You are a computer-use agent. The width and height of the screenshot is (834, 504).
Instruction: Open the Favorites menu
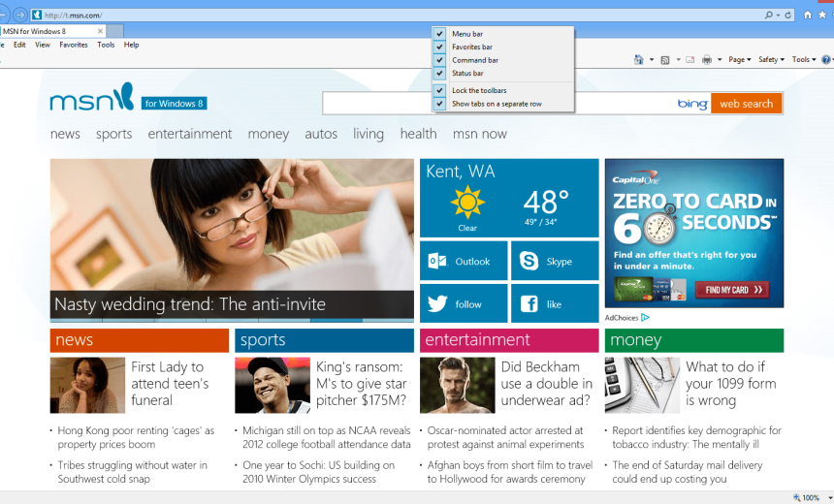point(74,45)
